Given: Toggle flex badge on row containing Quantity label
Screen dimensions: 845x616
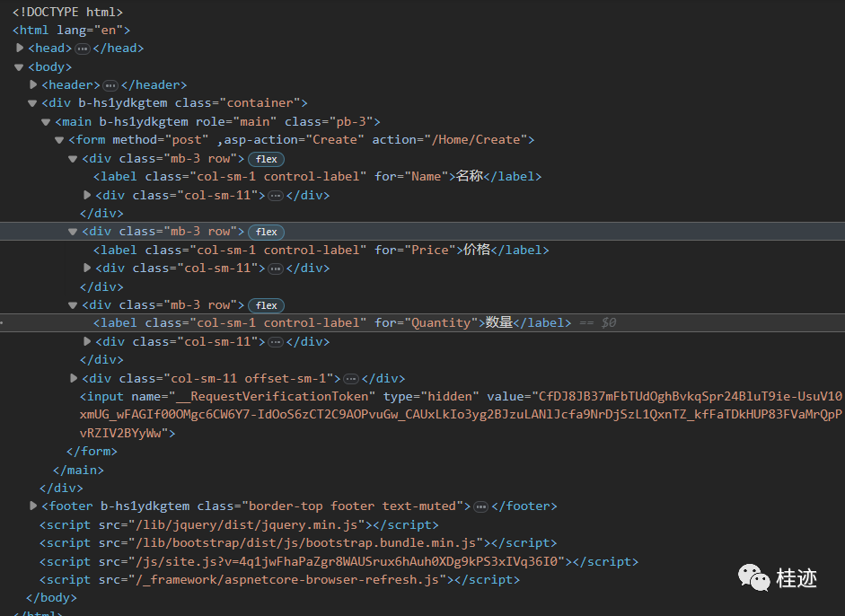Looking at the screenshot, I should [266, 305].
